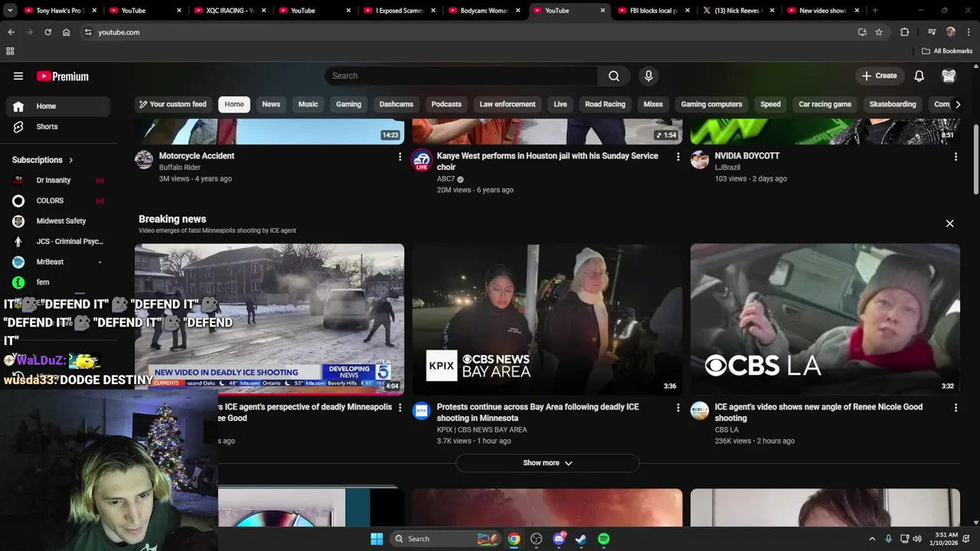Select the News filter chip
This screenshot has height=551, width=980.
(x=271, y=104)
